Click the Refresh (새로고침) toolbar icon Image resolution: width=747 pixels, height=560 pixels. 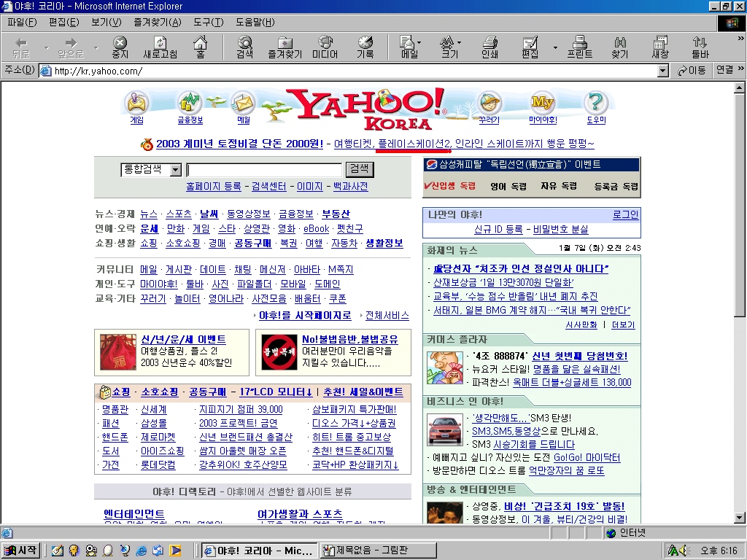click(160, 47)
